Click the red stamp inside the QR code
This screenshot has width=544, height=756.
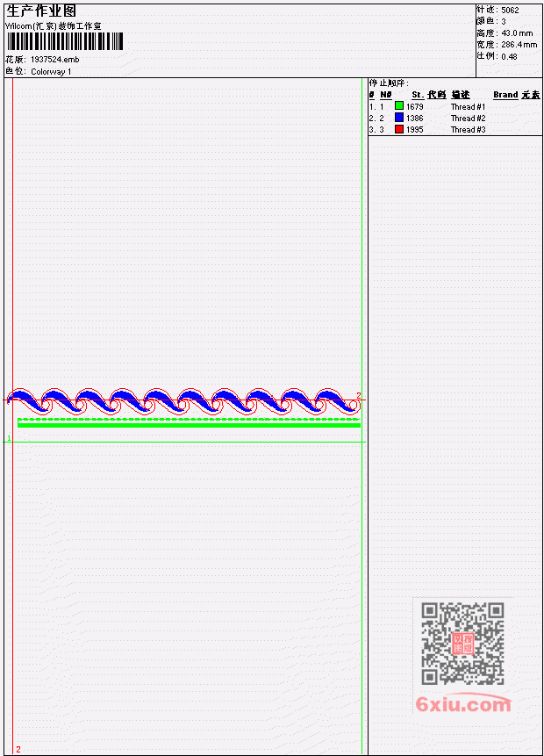(x=462, y=644)
